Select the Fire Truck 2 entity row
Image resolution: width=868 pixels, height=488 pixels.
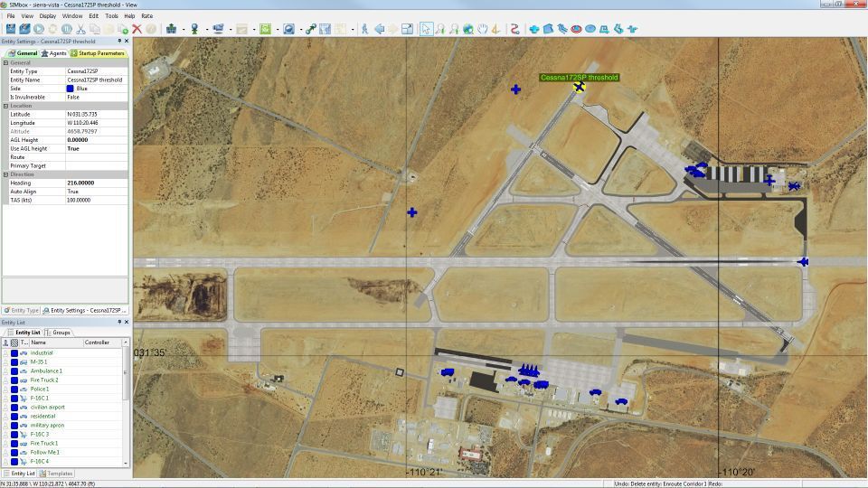(44, 380)
